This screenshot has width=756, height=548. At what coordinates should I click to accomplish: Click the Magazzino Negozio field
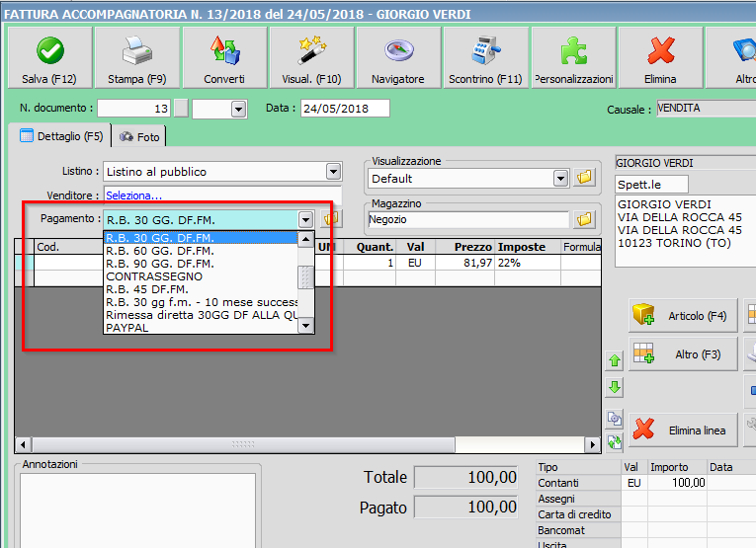pyautogui.click(x=468, y=219)
